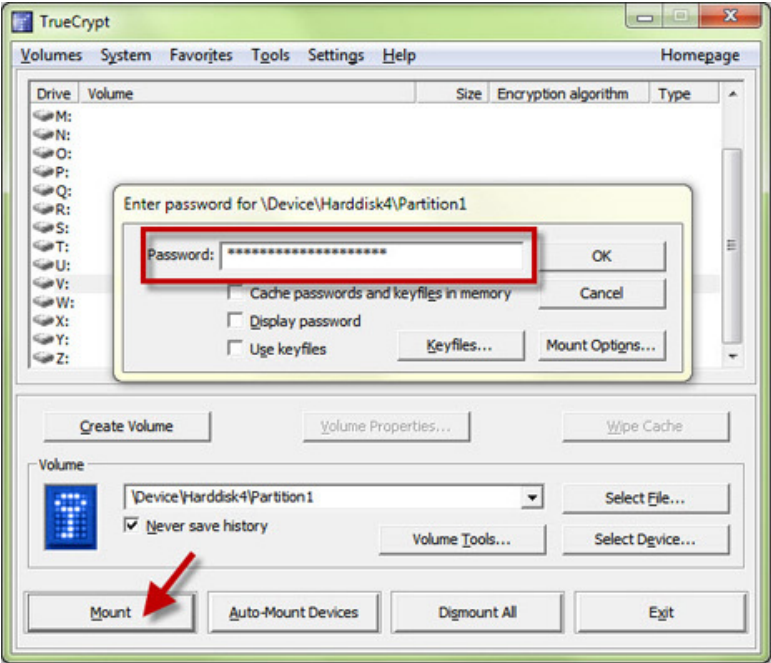Click the TrueCrypt title bar icon
771x663 pixels.
click(22, 22)
